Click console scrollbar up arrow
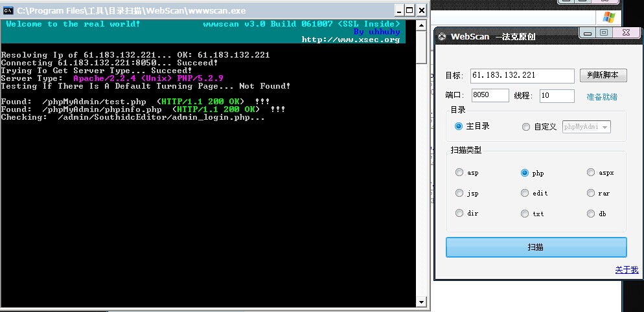 pyautogui.click(x=421, y=25)
